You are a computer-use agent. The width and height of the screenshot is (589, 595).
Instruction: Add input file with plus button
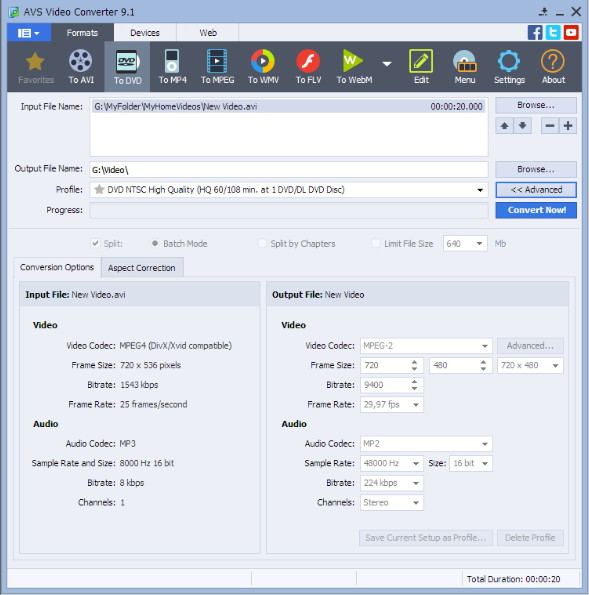[x=568, y=126]
